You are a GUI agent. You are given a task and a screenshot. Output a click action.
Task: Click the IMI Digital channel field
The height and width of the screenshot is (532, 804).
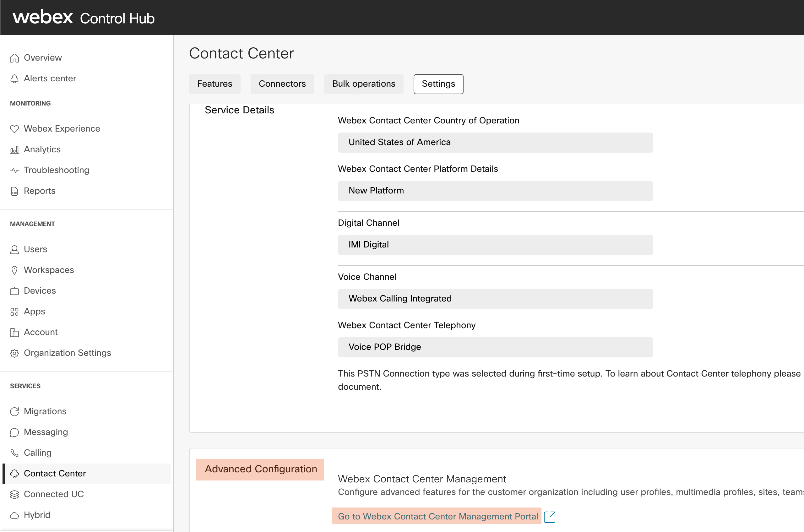coord(495,245)
